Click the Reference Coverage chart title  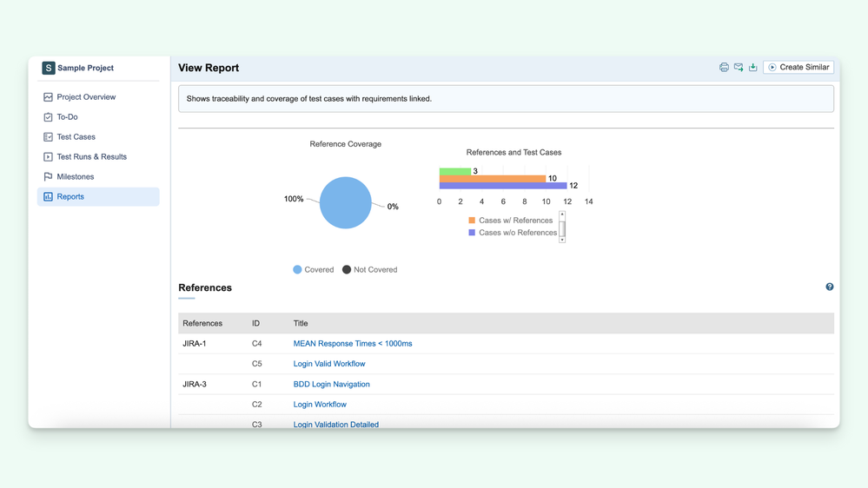pos(346,144)
